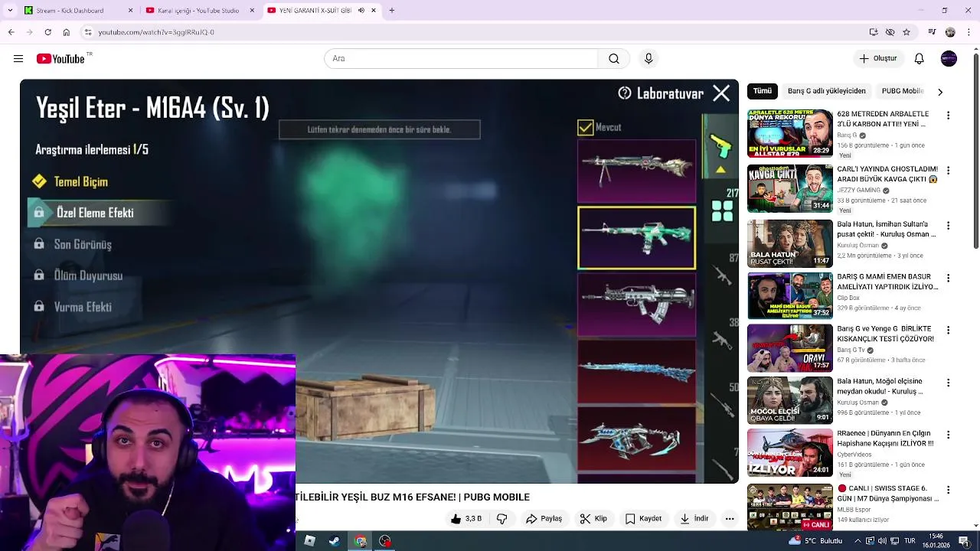
Task: Select the Tümü filter chip
Action: tap(763, 91)
